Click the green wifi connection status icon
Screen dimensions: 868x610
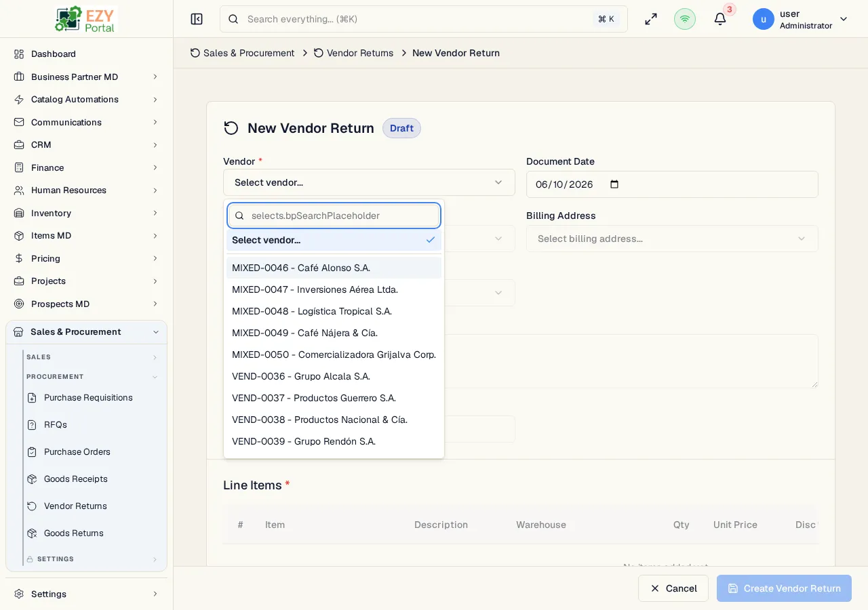(x=685, y=19)
